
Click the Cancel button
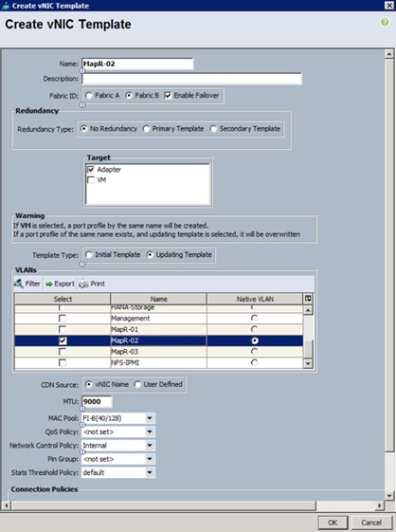[371, 523]
